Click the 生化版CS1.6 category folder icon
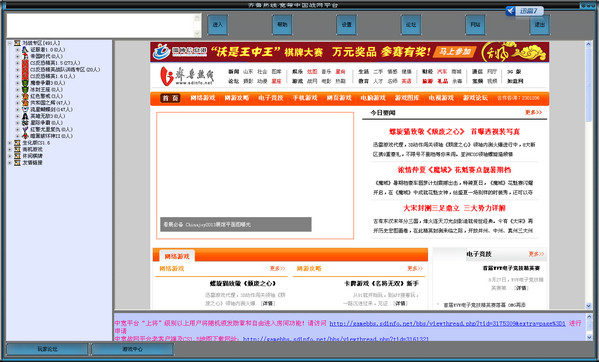The image size is (599, 362). pyautogui.click(x=17, y=143)
